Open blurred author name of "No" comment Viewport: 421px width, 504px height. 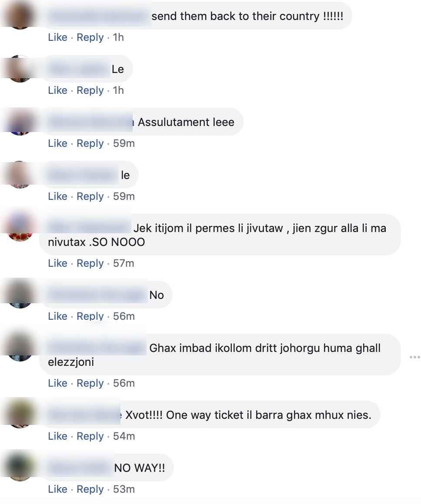pyautogui.click(x=97, y=295)
